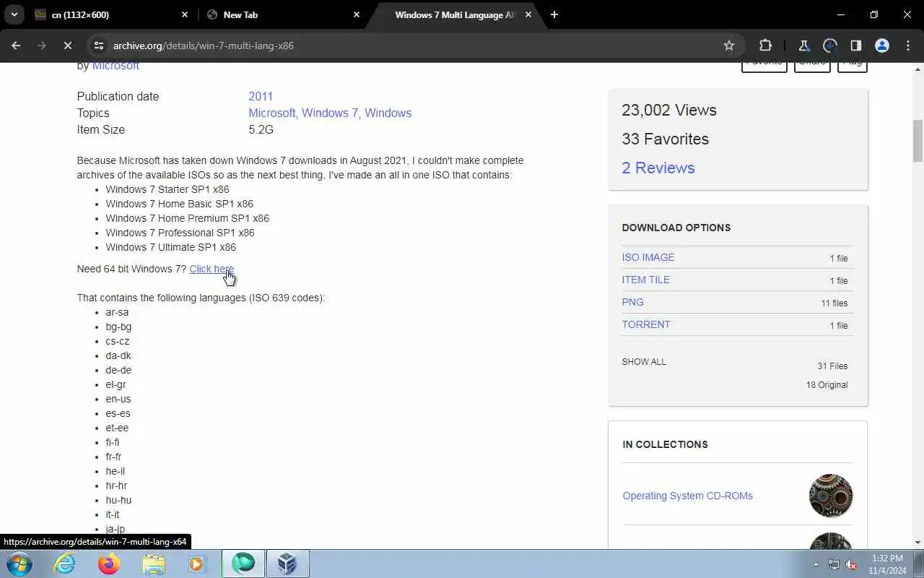Click the 33 Favorites statistic
This screenshot has width=924, height=578.
click(666, 139)
